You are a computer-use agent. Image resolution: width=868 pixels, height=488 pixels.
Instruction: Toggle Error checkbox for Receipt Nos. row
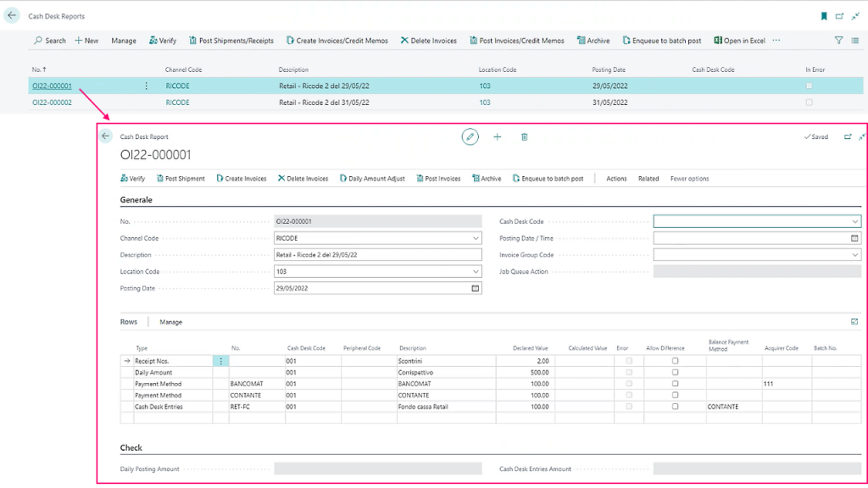click(x=629, y=361)
